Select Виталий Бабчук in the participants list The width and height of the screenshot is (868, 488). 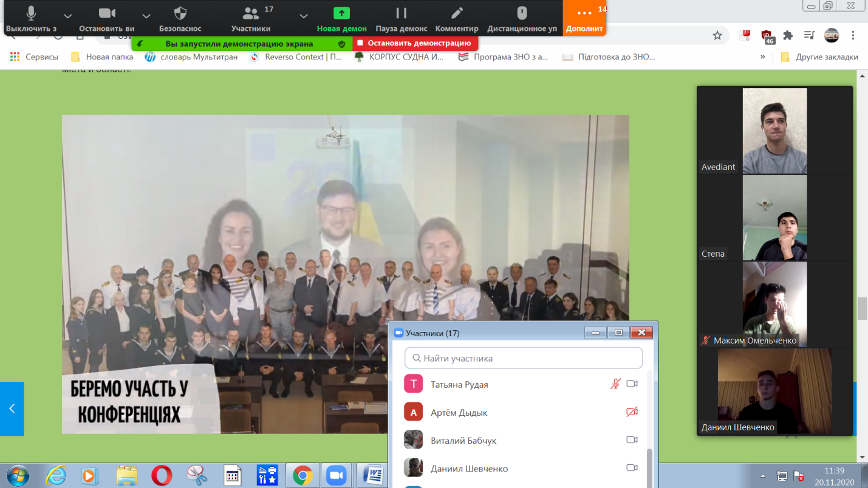click(519, 440)
